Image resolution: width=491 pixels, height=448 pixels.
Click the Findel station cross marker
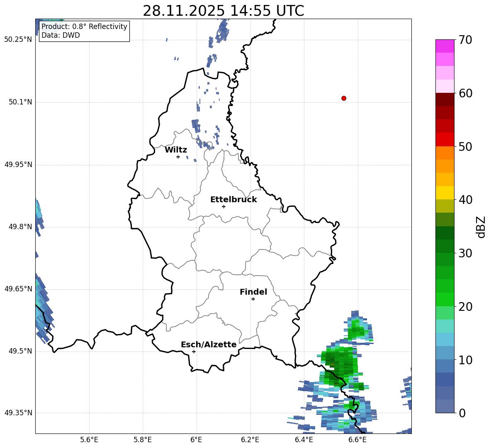click(253, 299)
